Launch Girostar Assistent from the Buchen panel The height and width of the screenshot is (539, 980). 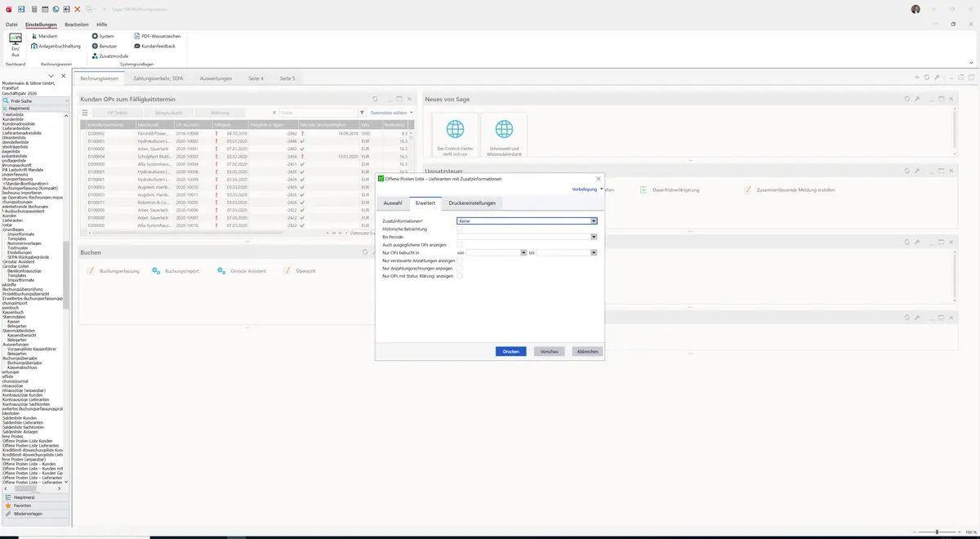point(242,270)
